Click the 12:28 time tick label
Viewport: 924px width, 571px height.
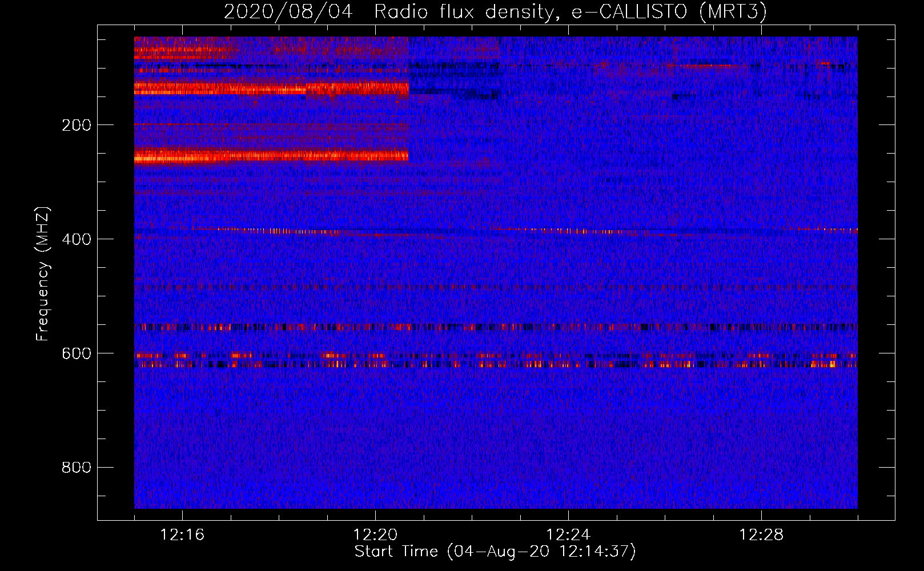761,535
